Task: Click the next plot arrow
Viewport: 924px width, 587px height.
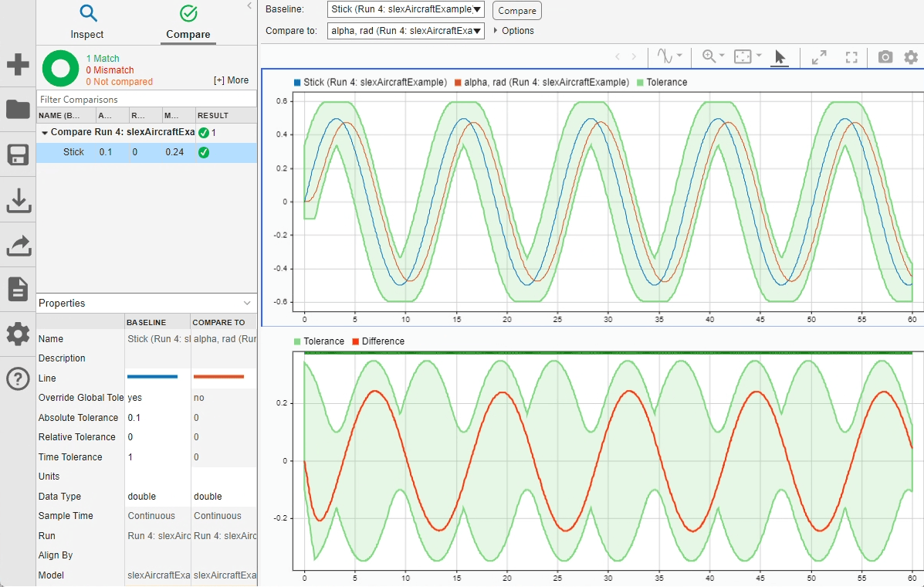Action: click(x=634, y=56)
